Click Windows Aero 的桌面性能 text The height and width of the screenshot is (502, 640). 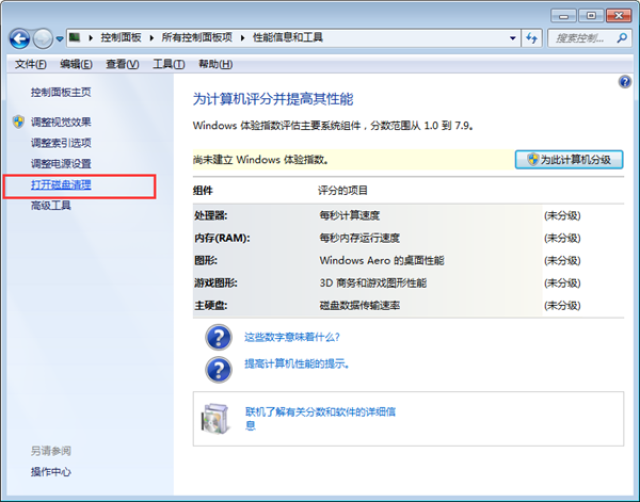tap(382, 260)
